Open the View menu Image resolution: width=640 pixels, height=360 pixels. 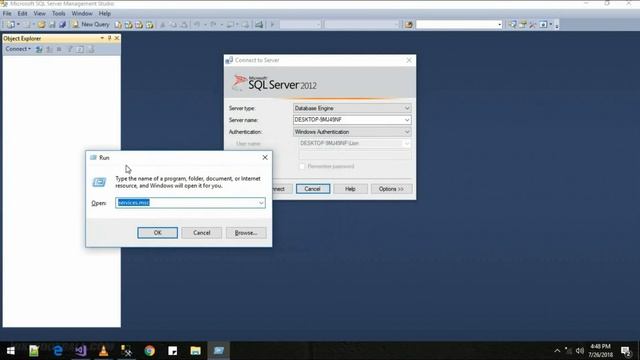click(x=40, y=13)
